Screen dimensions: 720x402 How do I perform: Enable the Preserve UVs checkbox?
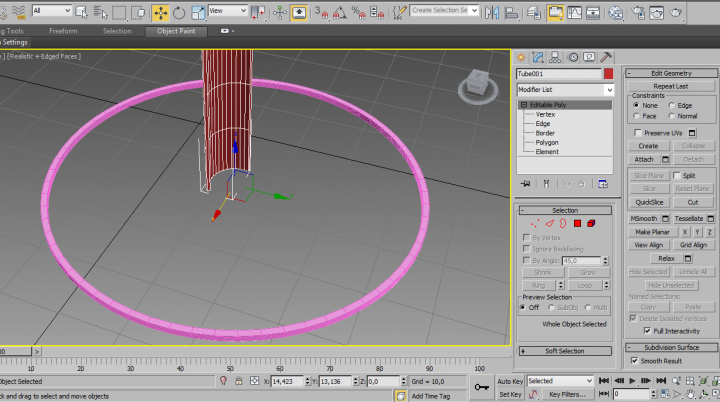[638, 132]
